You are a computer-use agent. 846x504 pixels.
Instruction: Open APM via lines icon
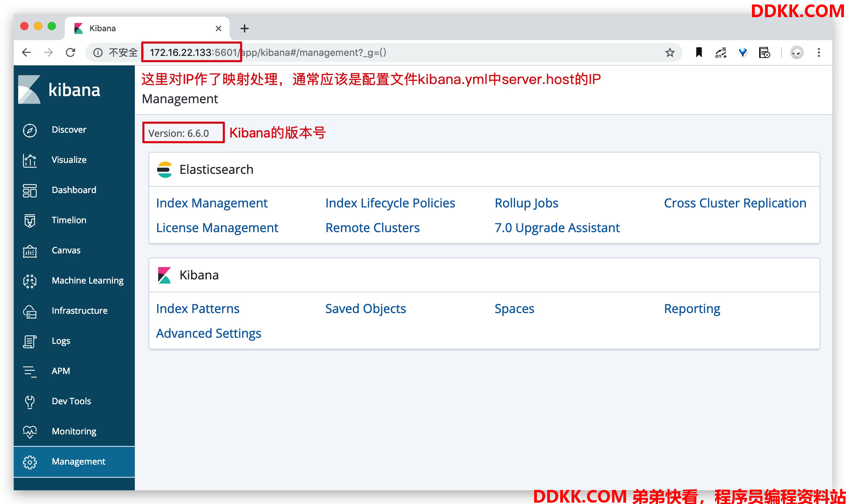pos(30,372)
